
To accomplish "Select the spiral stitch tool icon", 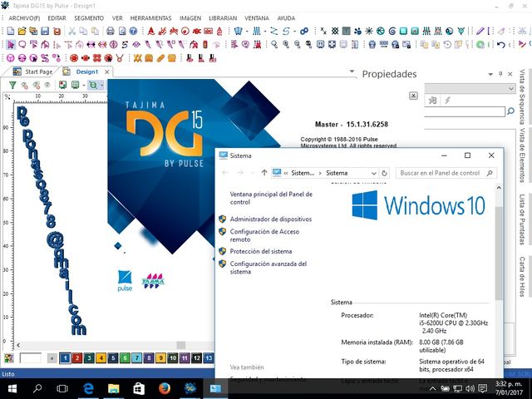I will pyautogui.click(x=392, y=32).
